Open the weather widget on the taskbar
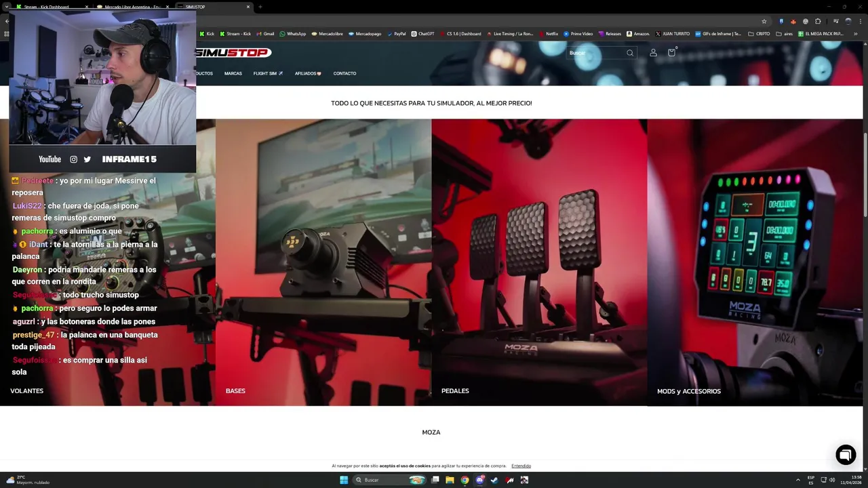 click(x=28, y=480)
